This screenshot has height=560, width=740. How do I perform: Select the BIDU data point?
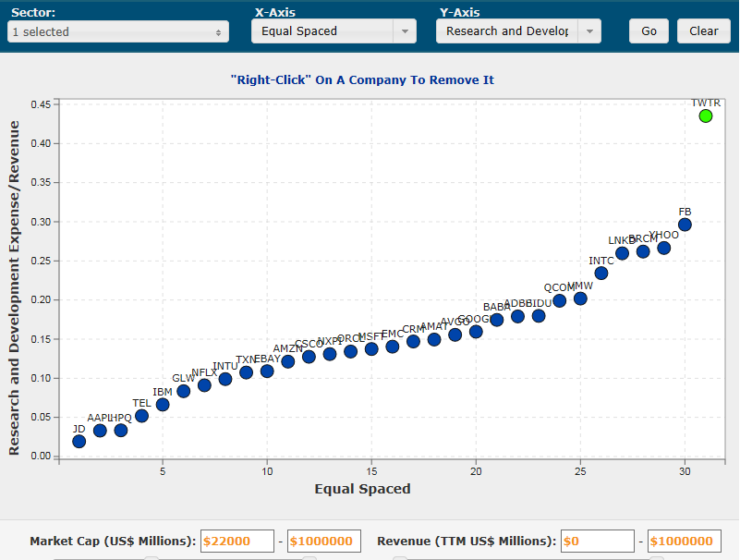[539, 316]
